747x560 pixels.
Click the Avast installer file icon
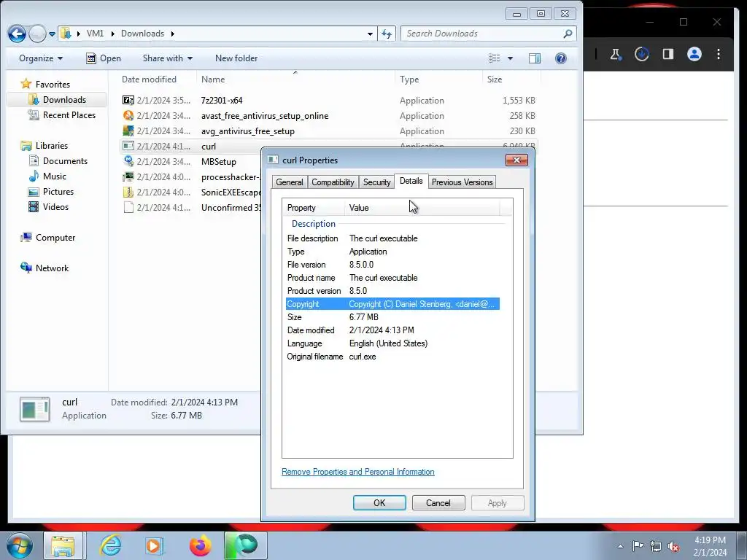(128, 116)
